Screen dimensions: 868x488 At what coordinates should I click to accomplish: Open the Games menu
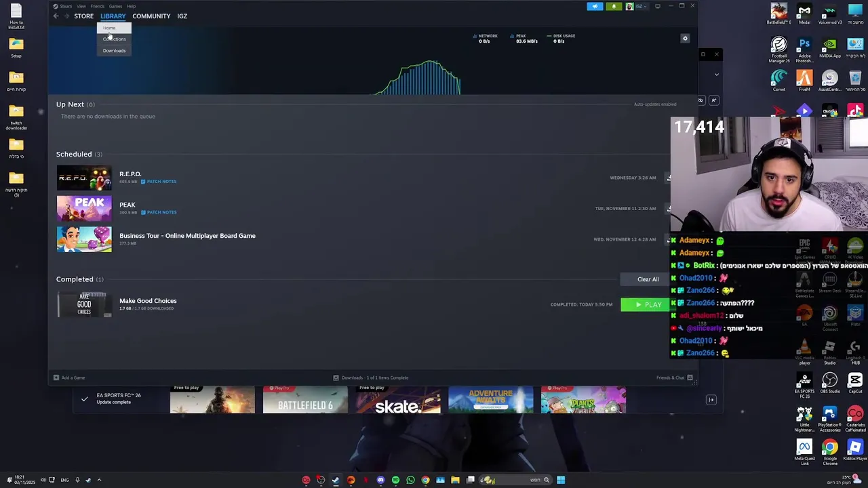pos(116,6)
